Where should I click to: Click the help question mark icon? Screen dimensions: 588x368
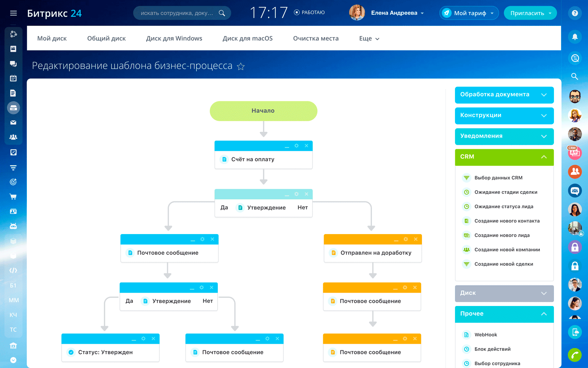(x=575, y=13)
